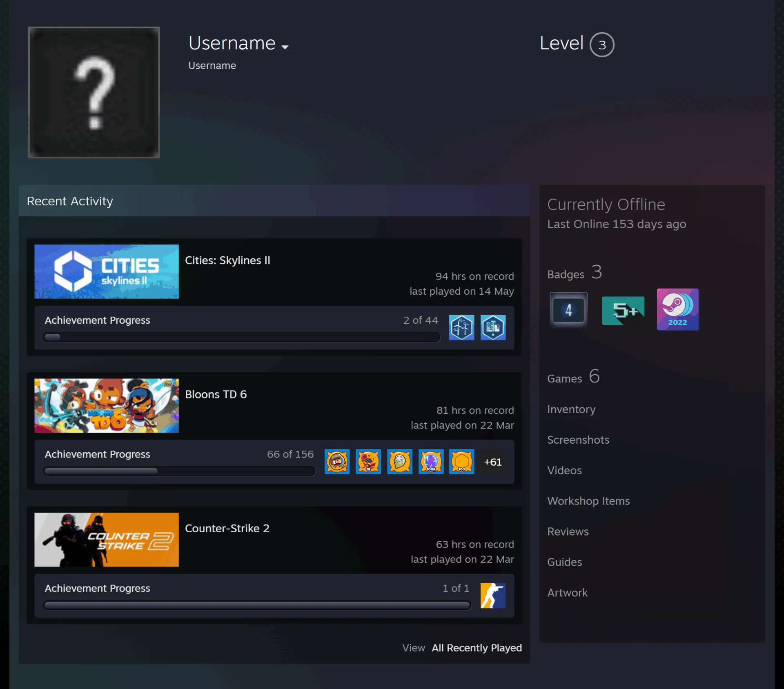This screenshot has height=689, width=784.
Task: Open the Steam 2022 badge
Action: pyautogui.click(x=677, y=309)
